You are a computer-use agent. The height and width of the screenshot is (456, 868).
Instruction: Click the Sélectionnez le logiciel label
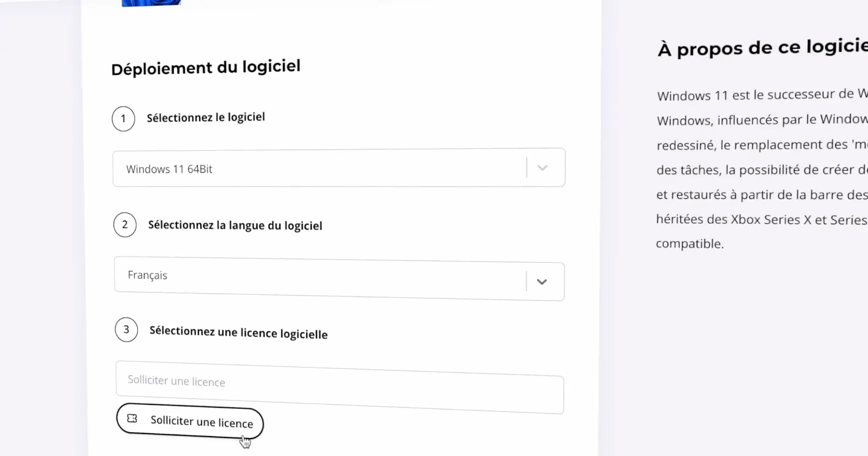(206, 117)
